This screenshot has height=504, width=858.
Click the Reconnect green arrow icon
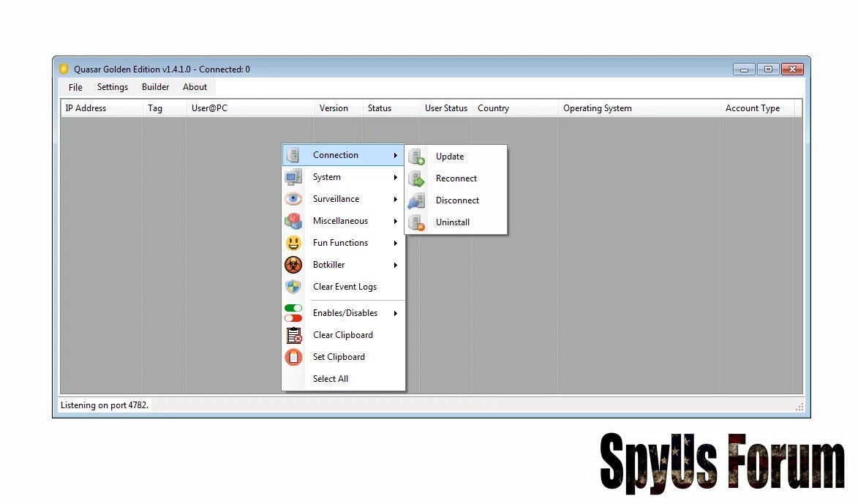tap(417, 178)
